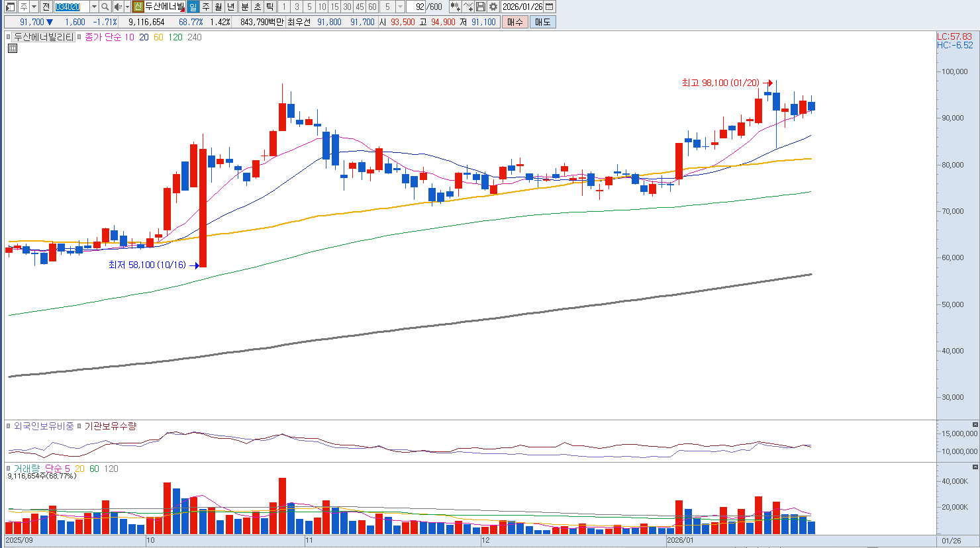Click the data grid icon below stock name
The image size is (980, 548).
12,48
